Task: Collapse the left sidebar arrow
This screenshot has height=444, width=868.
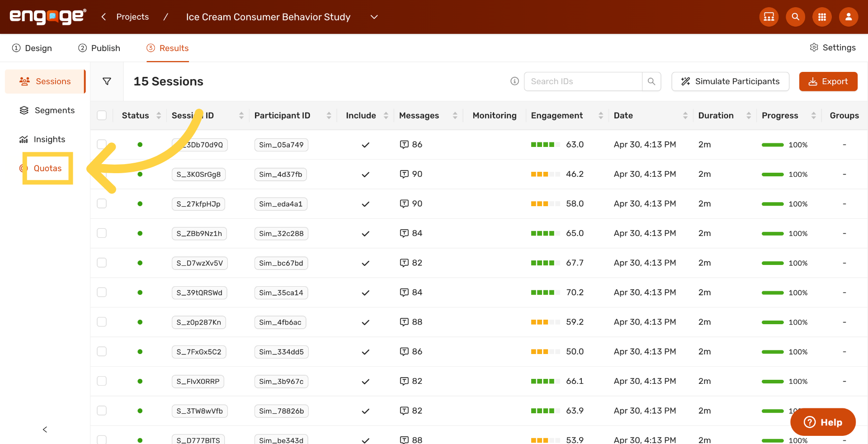Action: (x=45, y=430)
